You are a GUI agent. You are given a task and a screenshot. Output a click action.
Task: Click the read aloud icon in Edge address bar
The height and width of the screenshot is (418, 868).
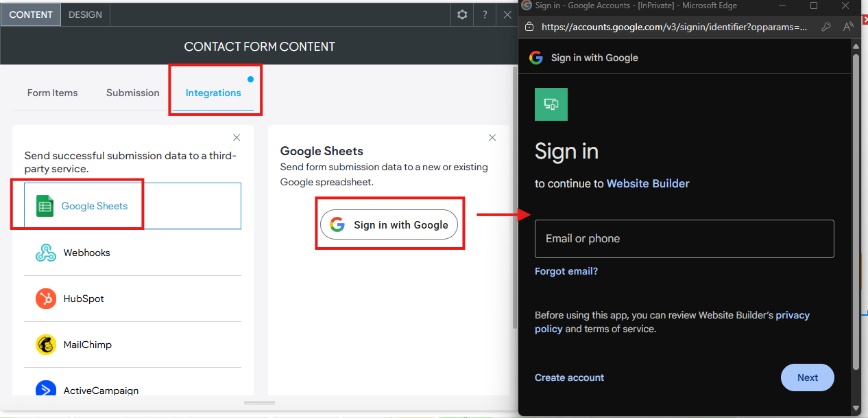(x=848, y=27)
